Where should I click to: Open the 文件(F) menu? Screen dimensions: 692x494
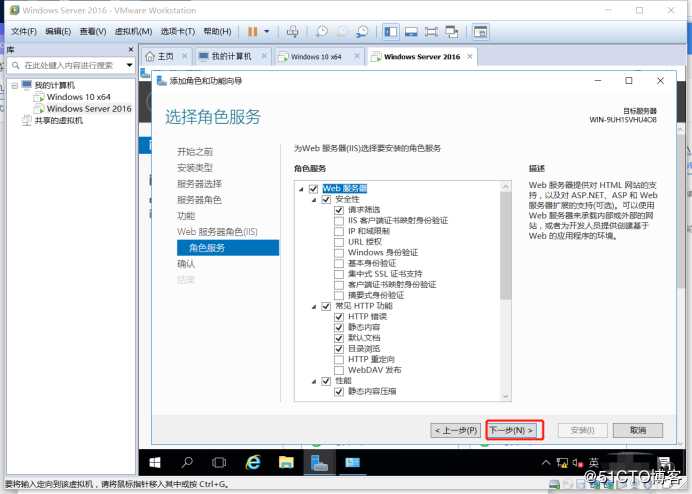pyautogui.click(x=24, y=31)
